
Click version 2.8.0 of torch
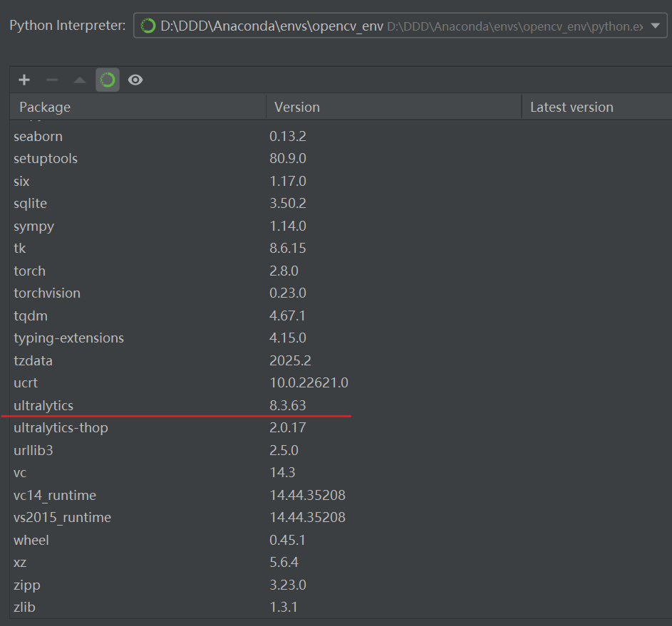284,271
